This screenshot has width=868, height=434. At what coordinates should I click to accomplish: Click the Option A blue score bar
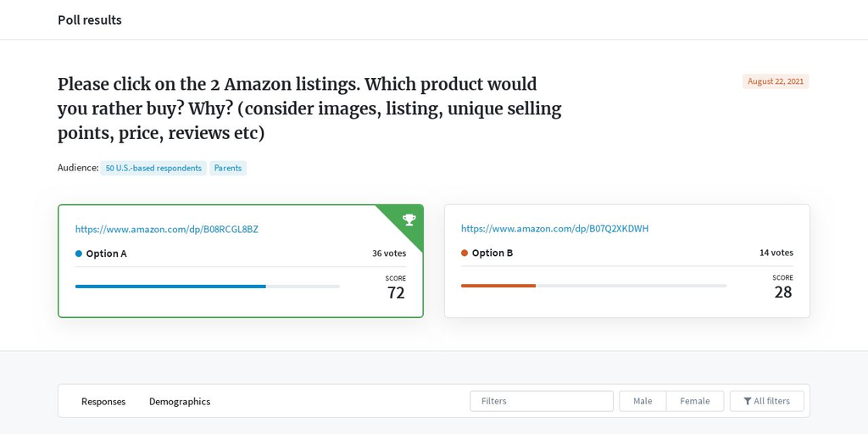[x=170, y=287]
